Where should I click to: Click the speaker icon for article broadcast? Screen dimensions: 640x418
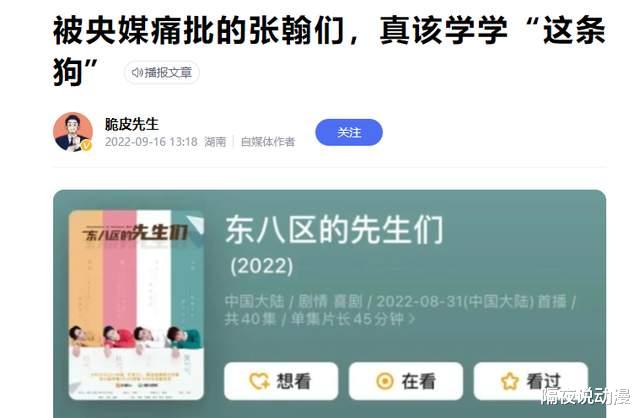[x=137, y=73]
